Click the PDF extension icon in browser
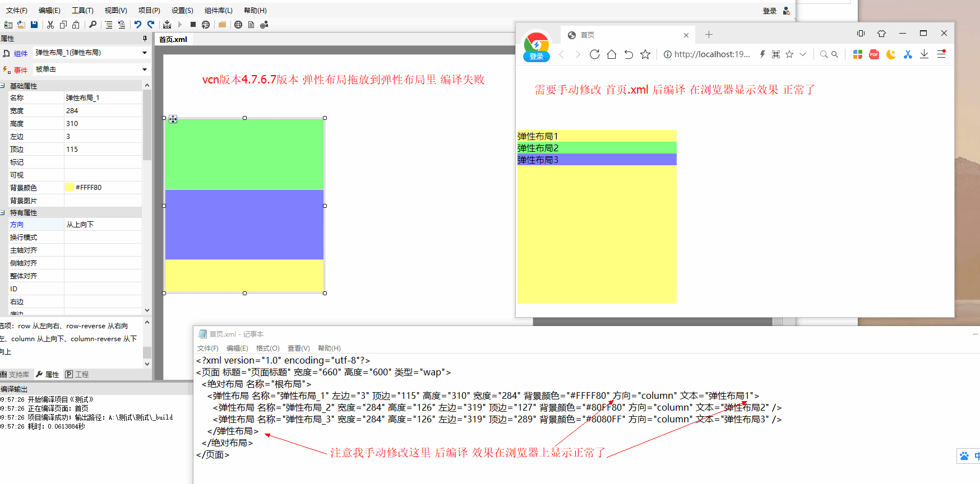The height and width of the screenshot is (484, 980). tap(873, 54)
